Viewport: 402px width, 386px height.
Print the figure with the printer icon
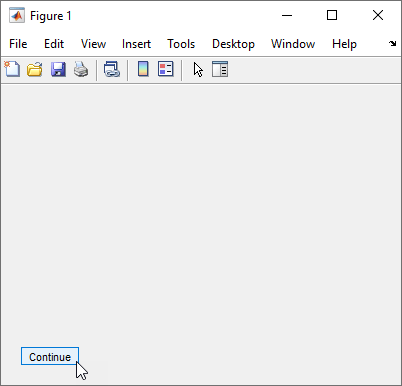pyautogui.click(x=81, y=69)
